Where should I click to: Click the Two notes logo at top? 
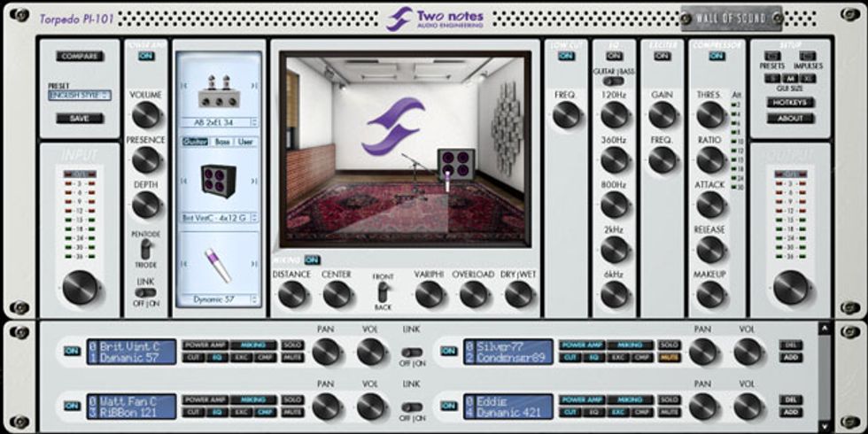pyautogui.click(x=435, y=19)
